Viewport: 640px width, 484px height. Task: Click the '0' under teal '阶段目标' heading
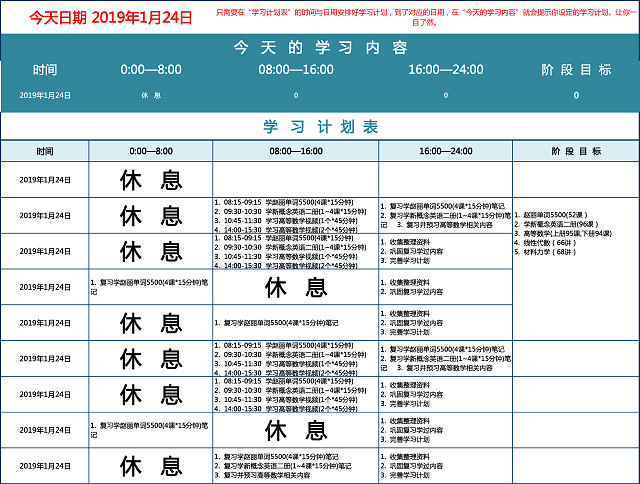[x=576, y=95]
